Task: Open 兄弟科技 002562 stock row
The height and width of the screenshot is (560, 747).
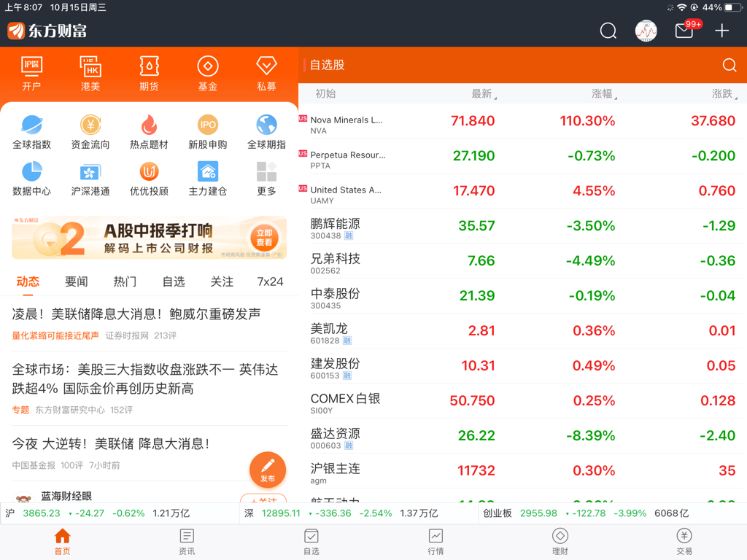Action: 522,261
